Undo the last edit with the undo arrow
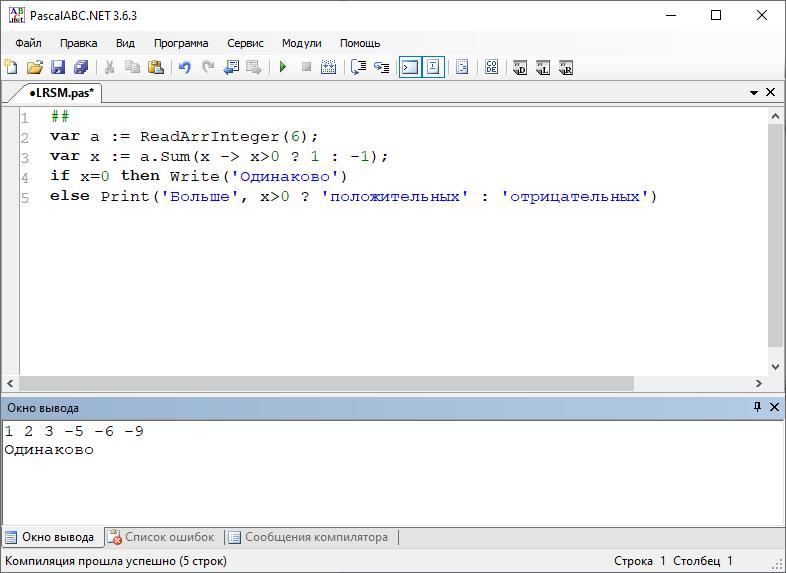Screen dimensions: 786x573 tap(184, 67)
